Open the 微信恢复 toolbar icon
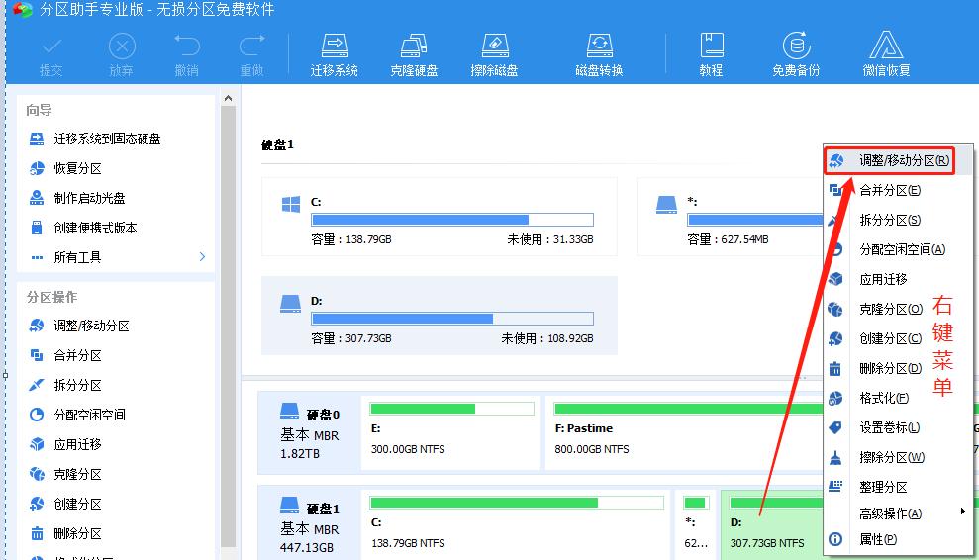This screenshot has height=560, width=979. tap(887, 55)
